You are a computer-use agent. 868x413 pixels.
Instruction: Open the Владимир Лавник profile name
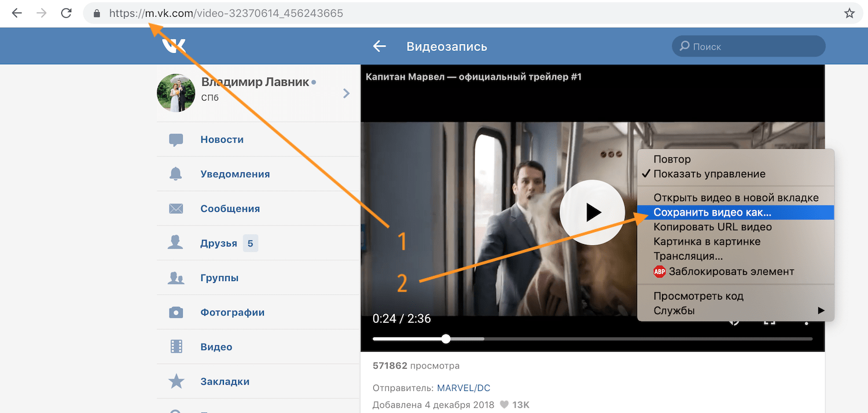coord(255,82)
